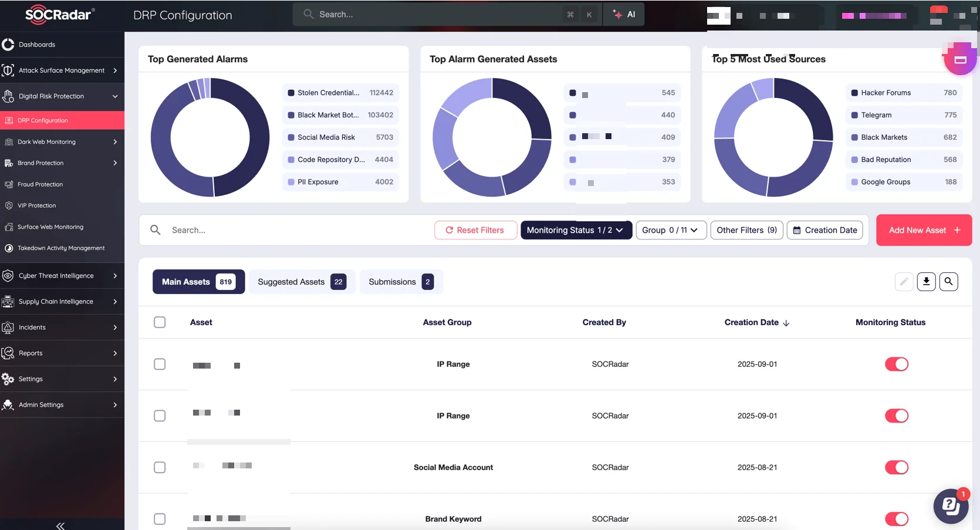
Task: Click the pink floating card icon
Action: pyautogui.click(x=961, y=59)
